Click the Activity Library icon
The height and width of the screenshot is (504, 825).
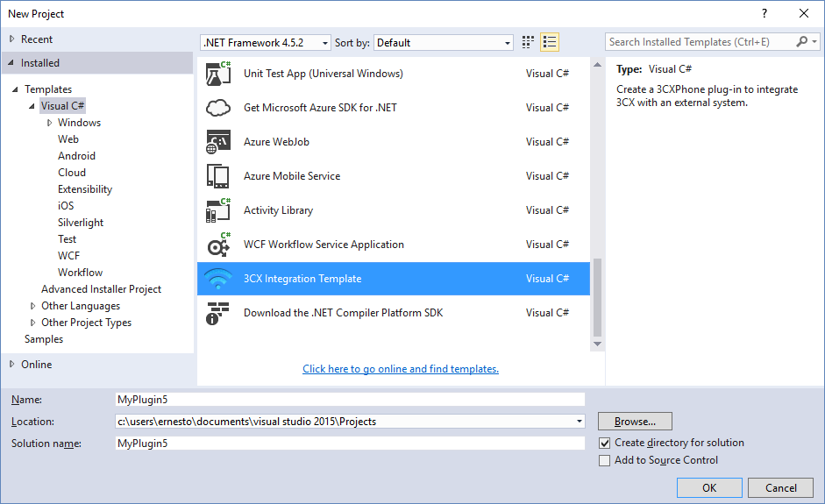[x=218, y=210]
